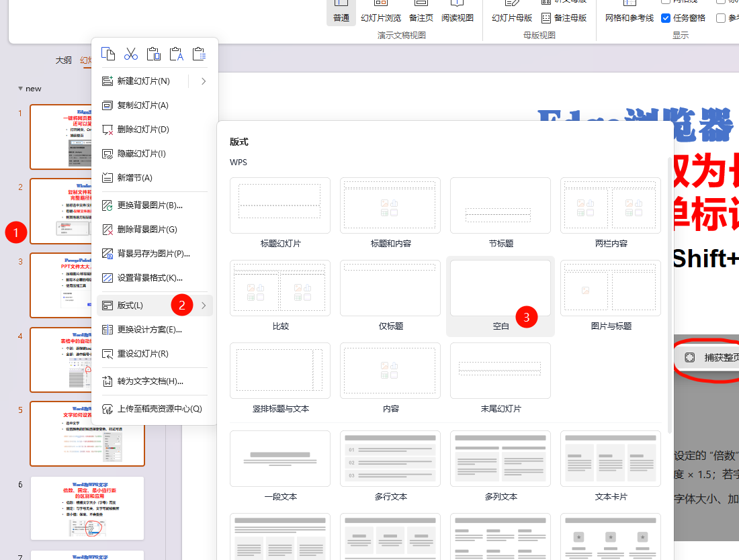Open 更换背景图片(B)... option

tap(155, 205)
